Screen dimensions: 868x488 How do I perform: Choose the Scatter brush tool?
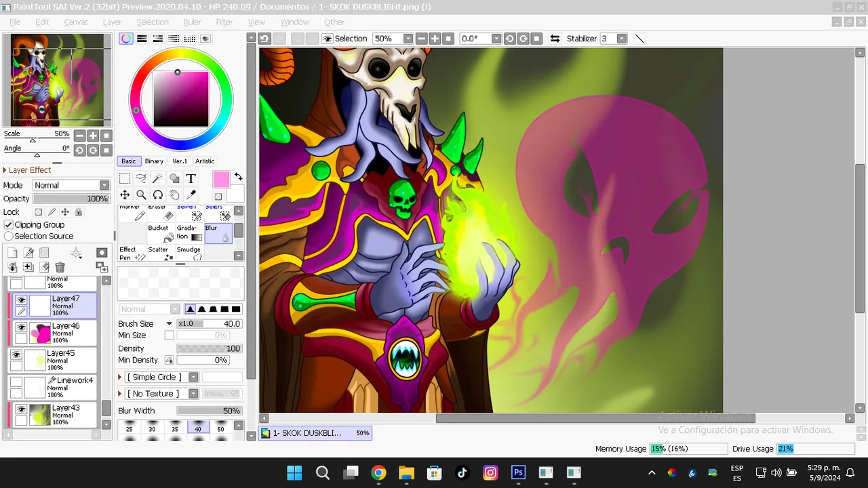pos(161,253)
